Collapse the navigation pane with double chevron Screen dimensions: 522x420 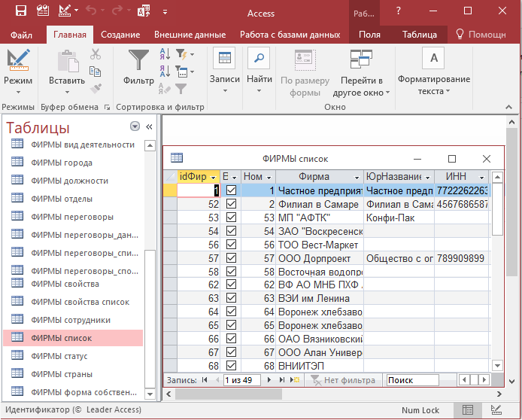click(149, 127)
